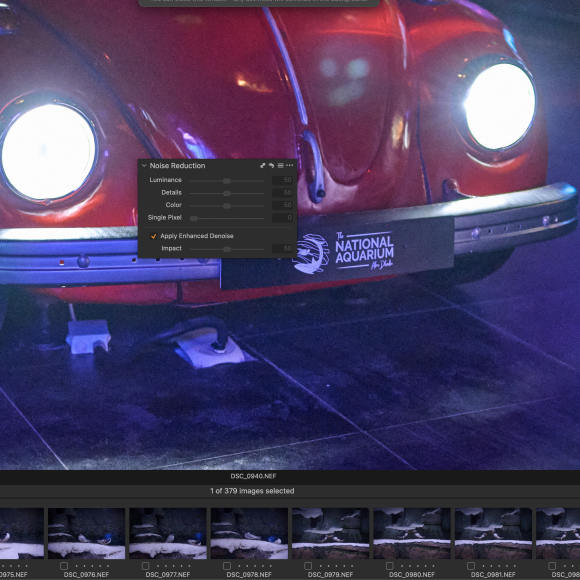Select the DSC_0977.NEF thumbnail
This screenshot has height=580, width=580.
pyautogui.click(x=168, y=533)
